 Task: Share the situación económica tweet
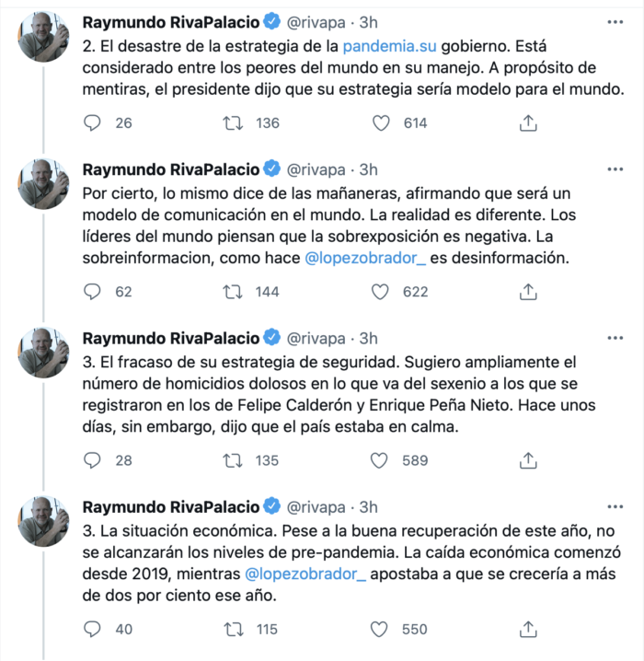528,629
